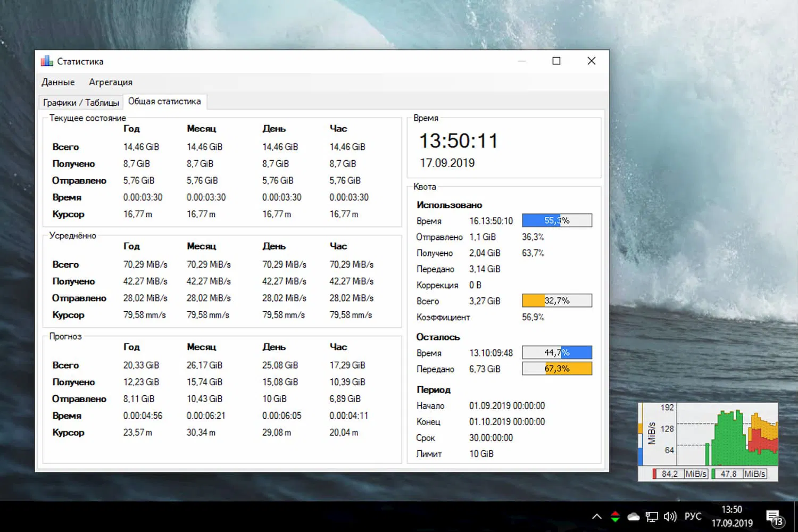
Task: Click the Статистика window title bar chart icon
Action: (46, 61)
